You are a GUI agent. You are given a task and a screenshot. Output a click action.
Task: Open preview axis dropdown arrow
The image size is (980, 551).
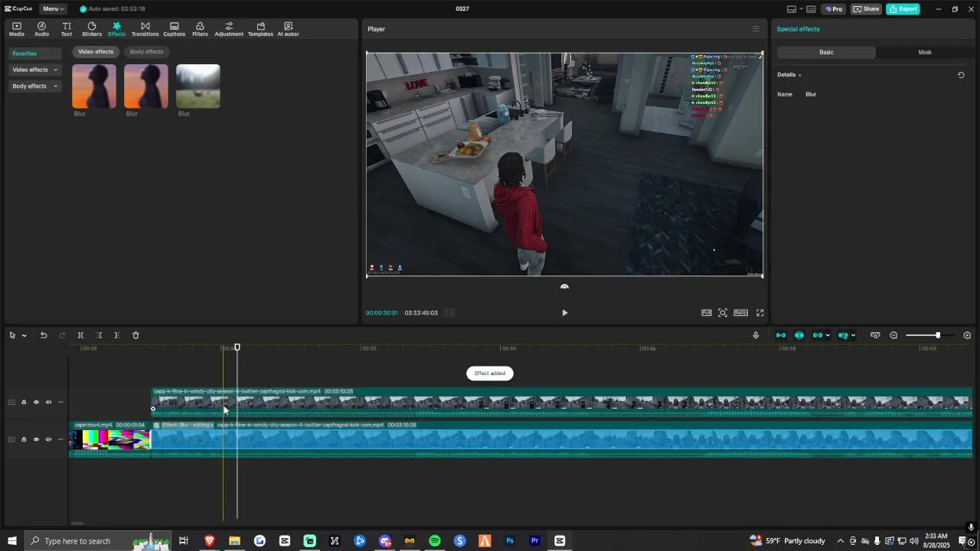tap(853, 335)
